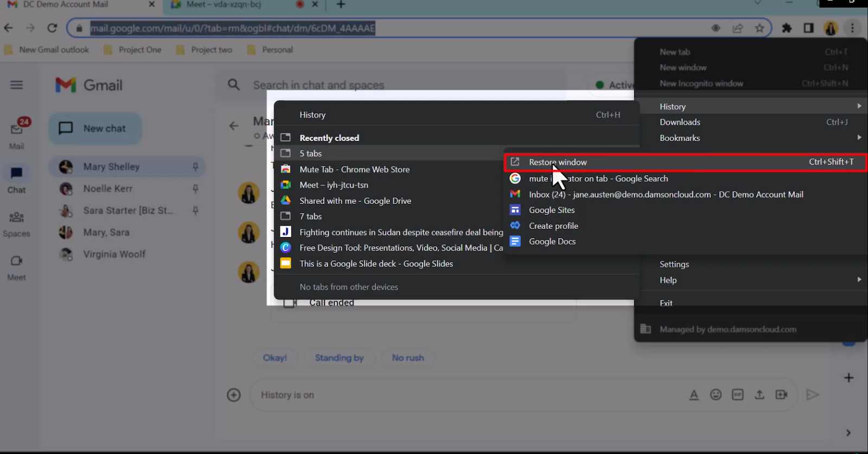868x454 pixels.
Task: Toggle pin on Noelle Kerr chat
Action: (195, 189)
